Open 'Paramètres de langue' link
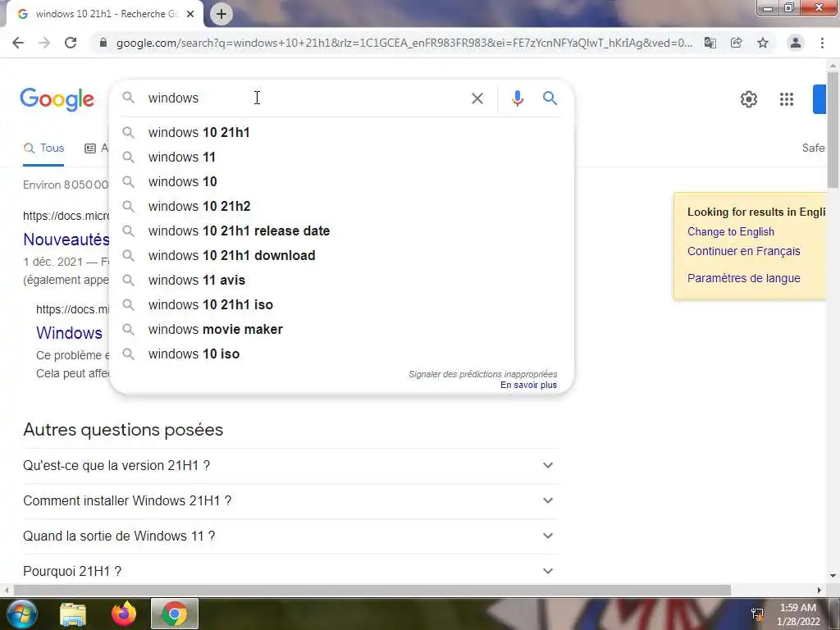The width and height of the screenshot is (840, 630). point(743,278)
